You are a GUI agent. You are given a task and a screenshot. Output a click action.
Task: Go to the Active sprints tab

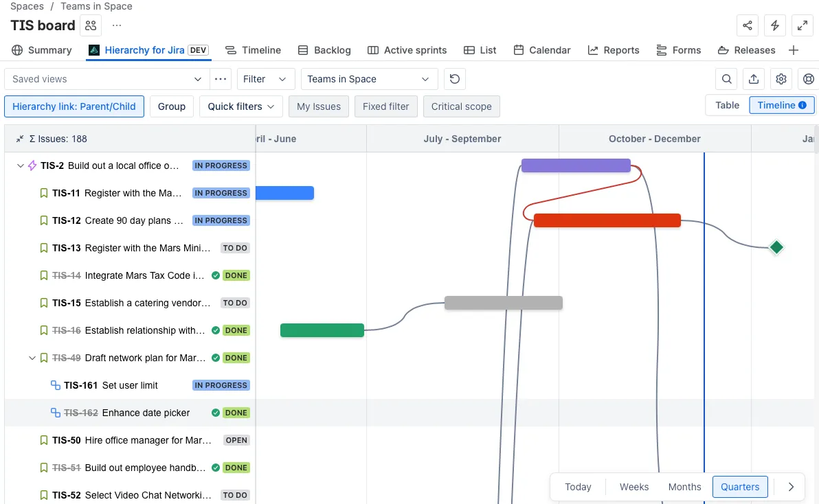tap(407, 50)
